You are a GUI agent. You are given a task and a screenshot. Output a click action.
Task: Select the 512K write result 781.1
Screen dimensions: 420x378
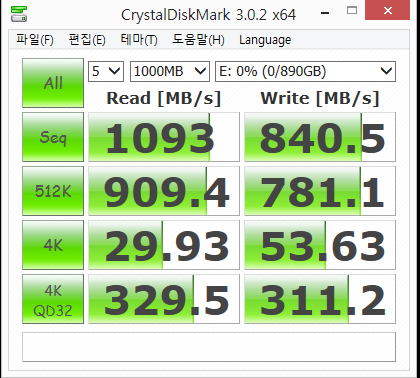coord(320,191)
